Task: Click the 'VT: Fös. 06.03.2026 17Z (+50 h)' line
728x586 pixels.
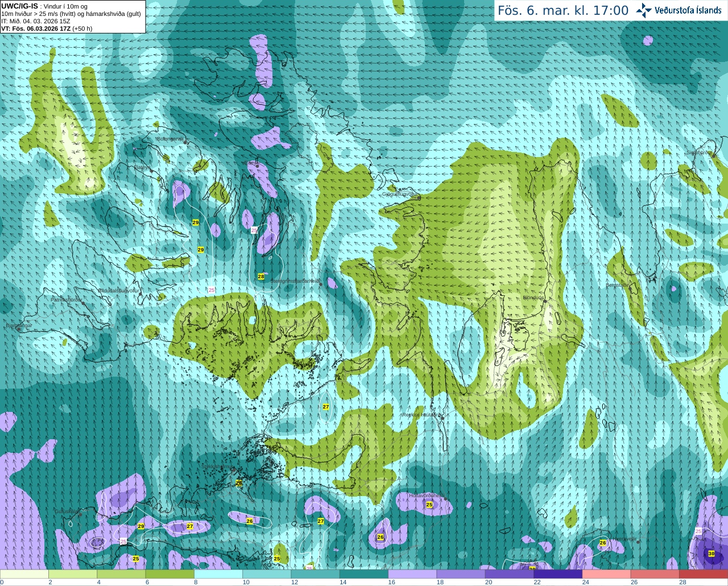Action: tap(47, 28)
